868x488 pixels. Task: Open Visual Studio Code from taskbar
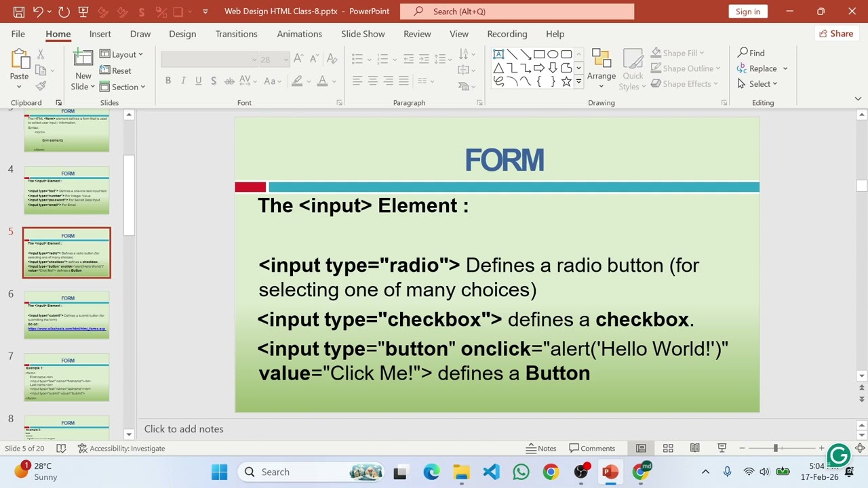(491, 472)
